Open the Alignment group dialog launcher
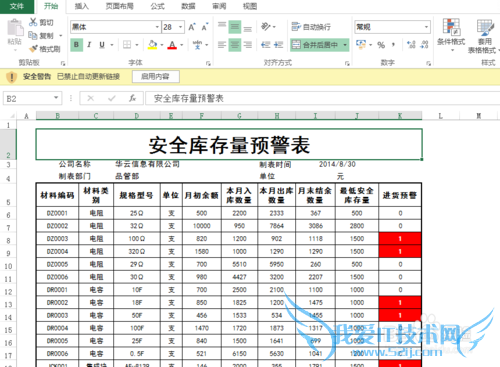The image size is (500, 367). pos(347,63)
